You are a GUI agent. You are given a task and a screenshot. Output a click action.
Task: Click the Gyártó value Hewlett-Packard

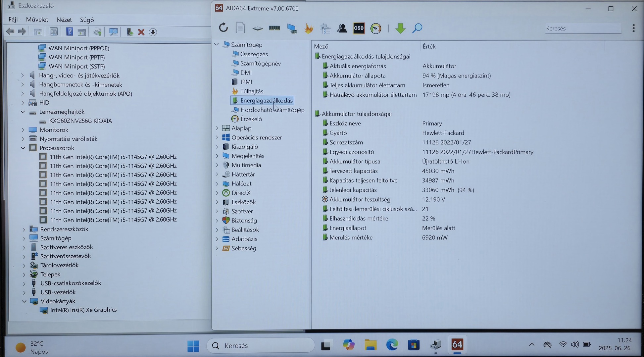(443, 133)
